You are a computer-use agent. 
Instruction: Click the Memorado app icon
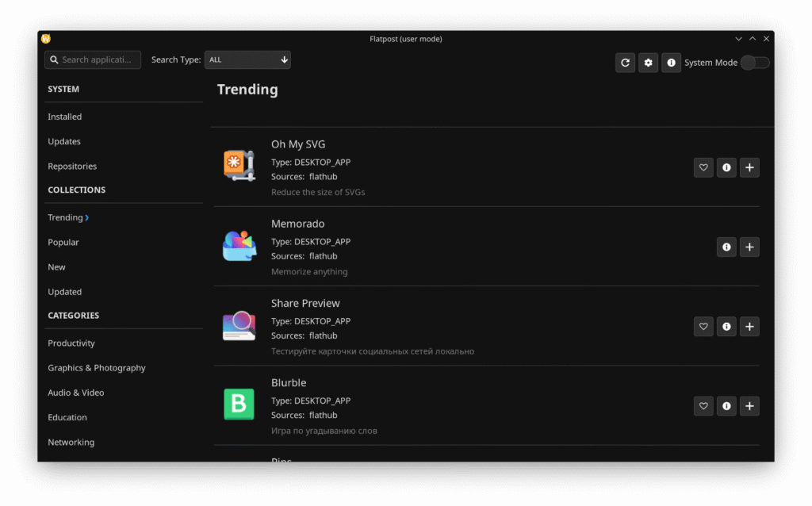pos(239,246)
